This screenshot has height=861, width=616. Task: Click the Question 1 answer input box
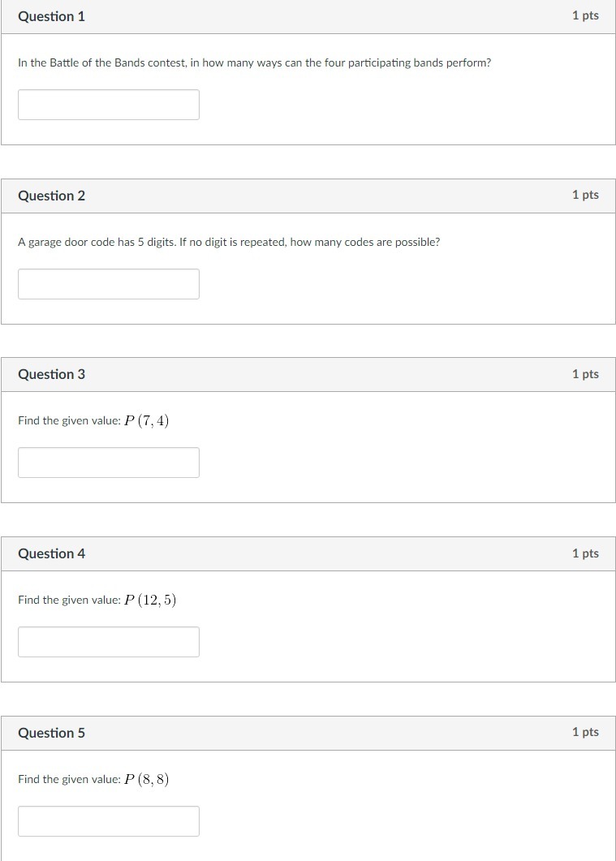coord(109,105)
